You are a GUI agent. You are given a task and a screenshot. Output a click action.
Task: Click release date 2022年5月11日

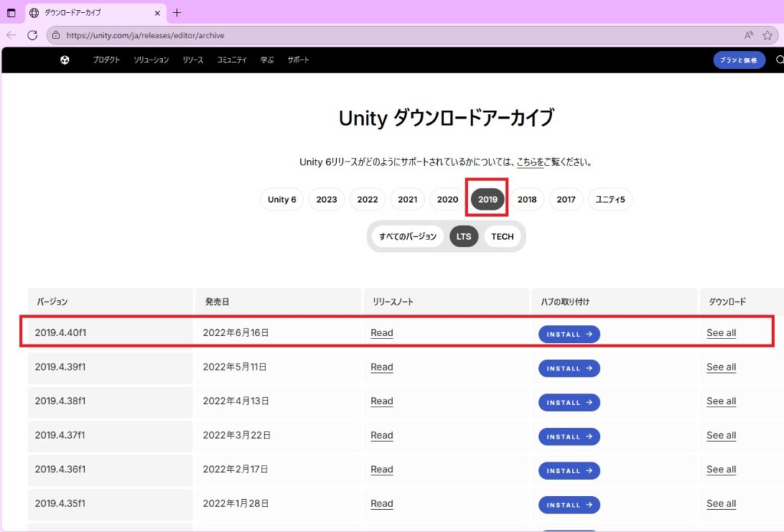[234, 367]
